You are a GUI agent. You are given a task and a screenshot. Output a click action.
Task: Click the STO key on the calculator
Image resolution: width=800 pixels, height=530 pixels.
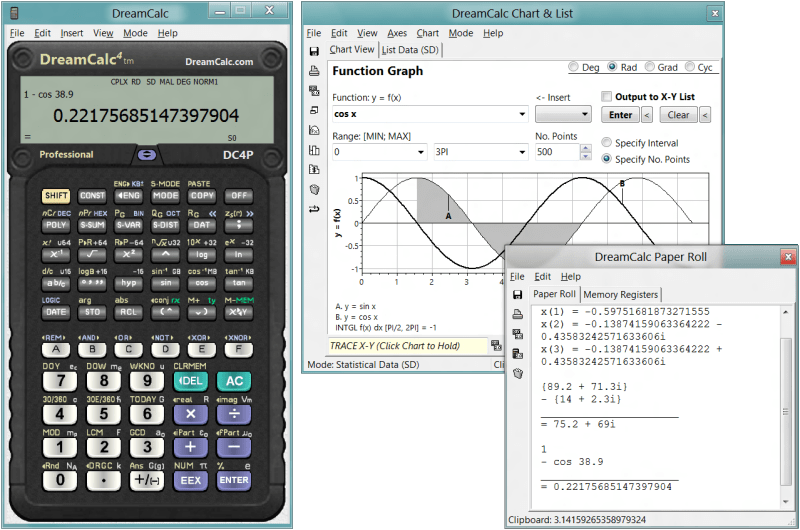click(92, 312)
